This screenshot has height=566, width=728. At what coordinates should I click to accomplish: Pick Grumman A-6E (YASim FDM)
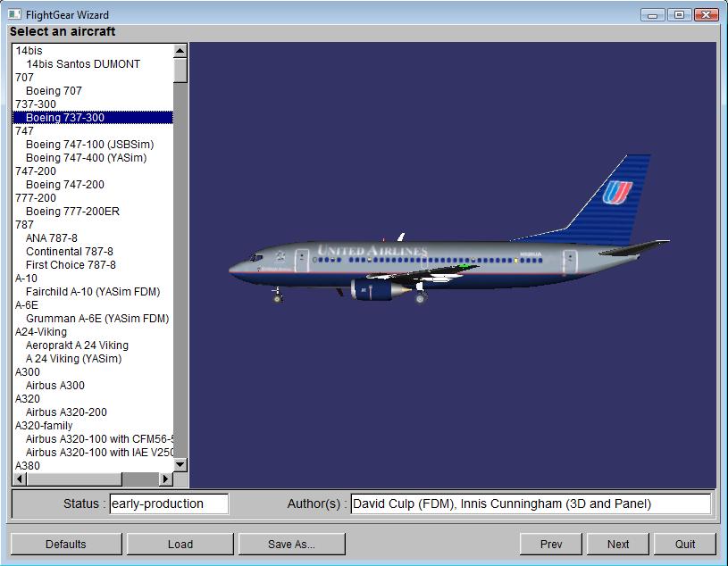[x=96, y=319]
